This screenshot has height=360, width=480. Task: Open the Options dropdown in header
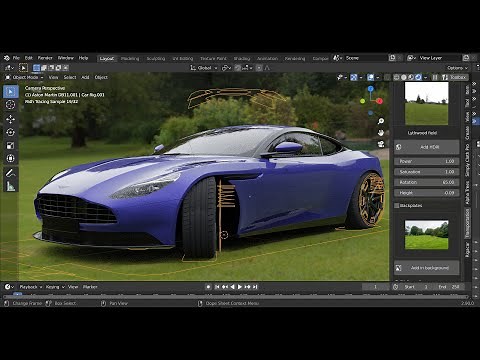point(458,68)
